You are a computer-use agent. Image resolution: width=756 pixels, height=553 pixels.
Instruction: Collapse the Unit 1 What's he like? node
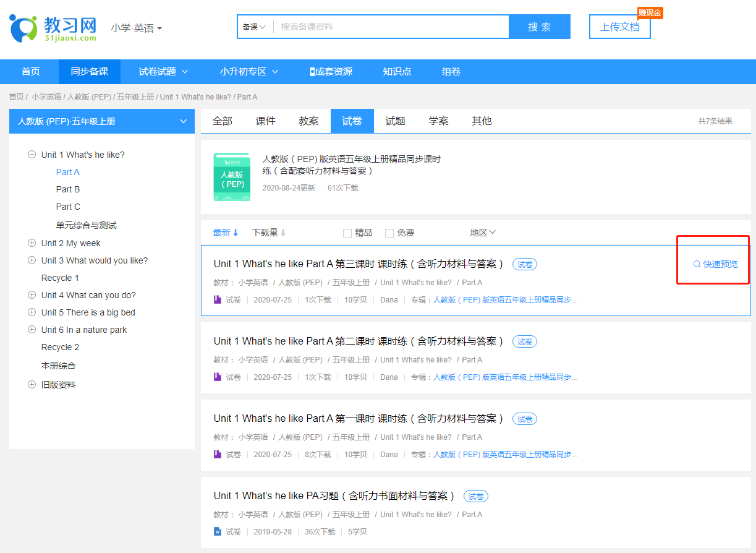tap(32, 155)
